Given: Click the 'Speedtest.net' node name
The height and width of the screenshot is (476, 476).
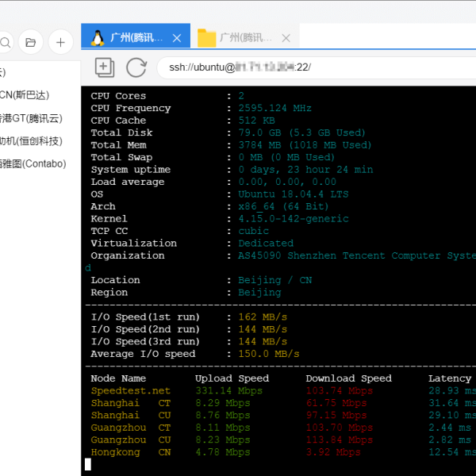Looking at the screenshot, I should click(x=131, y=390).
